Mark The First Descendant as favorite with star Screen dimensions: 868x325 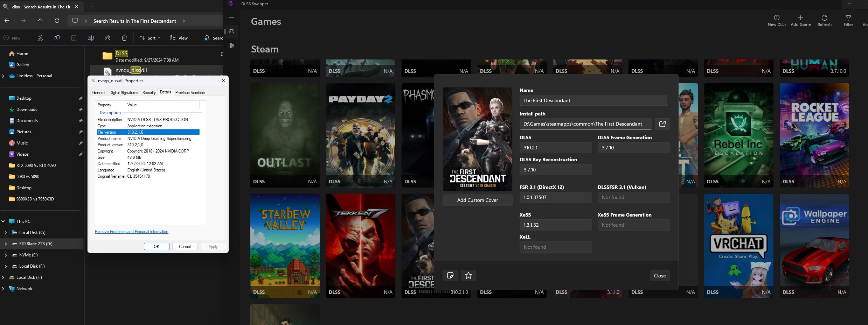[468, 276]
